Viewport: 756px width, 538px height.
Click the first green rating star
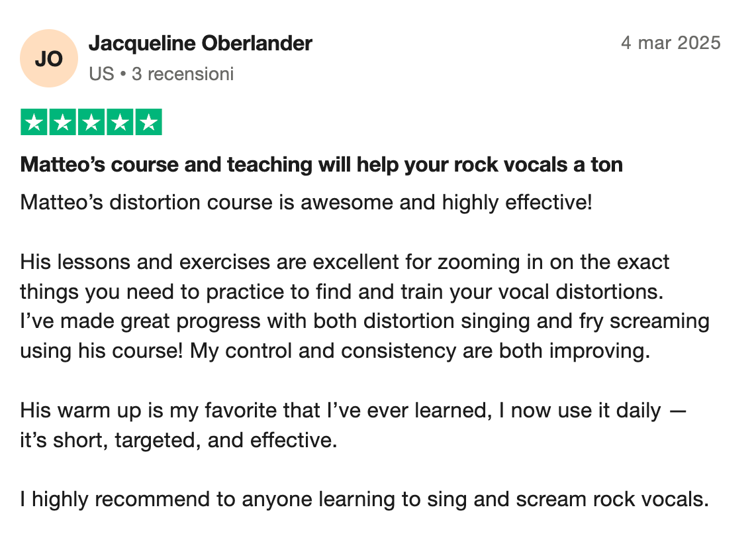click(34, 122)
